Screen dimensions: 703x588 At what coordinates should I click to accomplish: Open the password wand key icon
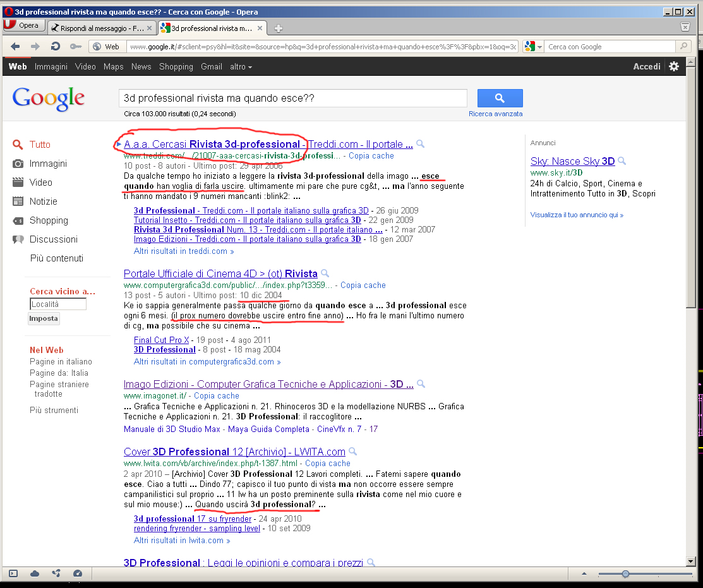tap(76, 46)
